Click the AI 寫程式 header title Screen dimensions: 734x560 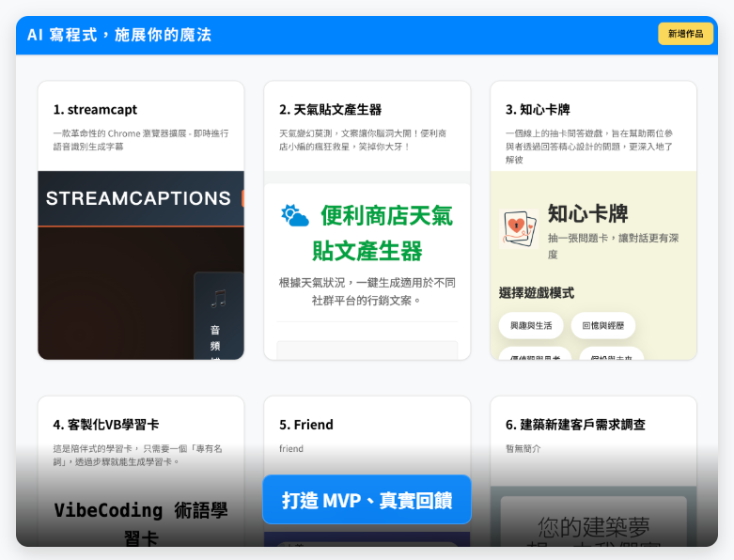point(119,35)
